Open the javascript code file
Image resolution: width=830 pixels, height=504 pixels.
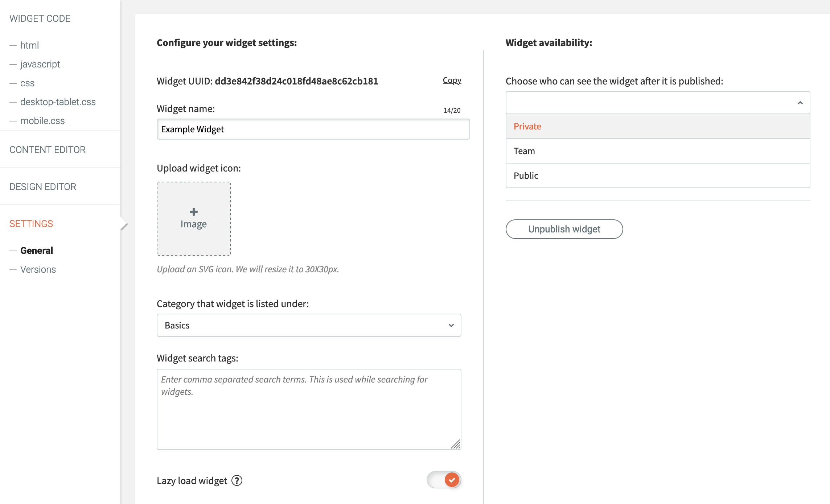point(40,64)
